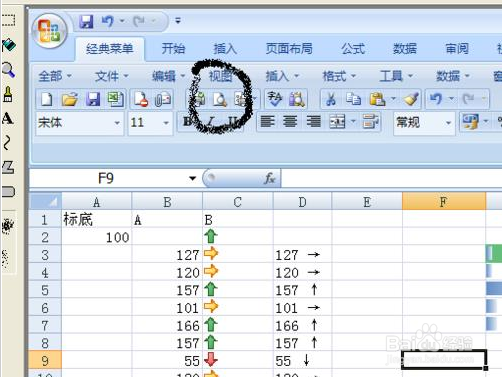Click the Excel workbook save-as icon

tap(115, 99)
